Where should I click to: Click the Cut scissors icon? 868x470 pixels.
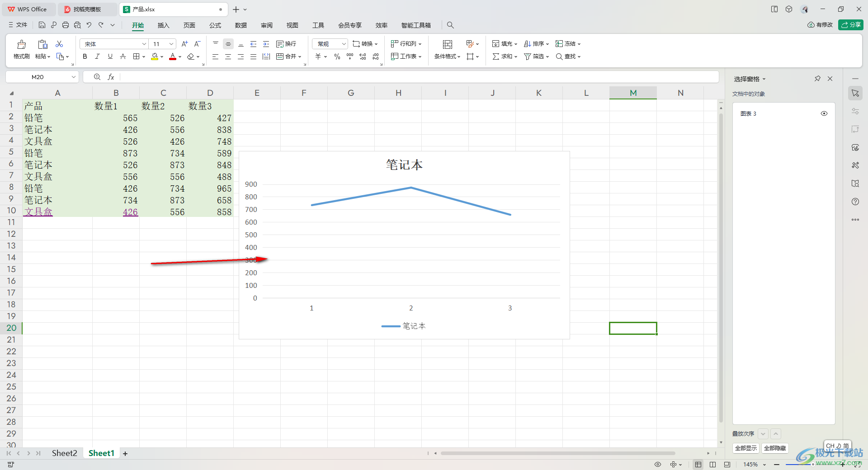59,44
